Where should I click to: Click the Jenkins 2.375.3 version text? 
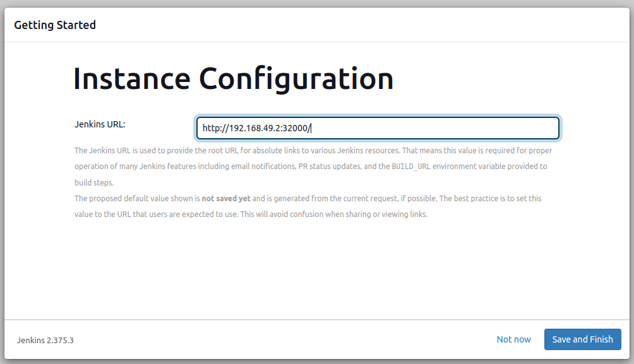pyautogui.click(x=45, y=340)
